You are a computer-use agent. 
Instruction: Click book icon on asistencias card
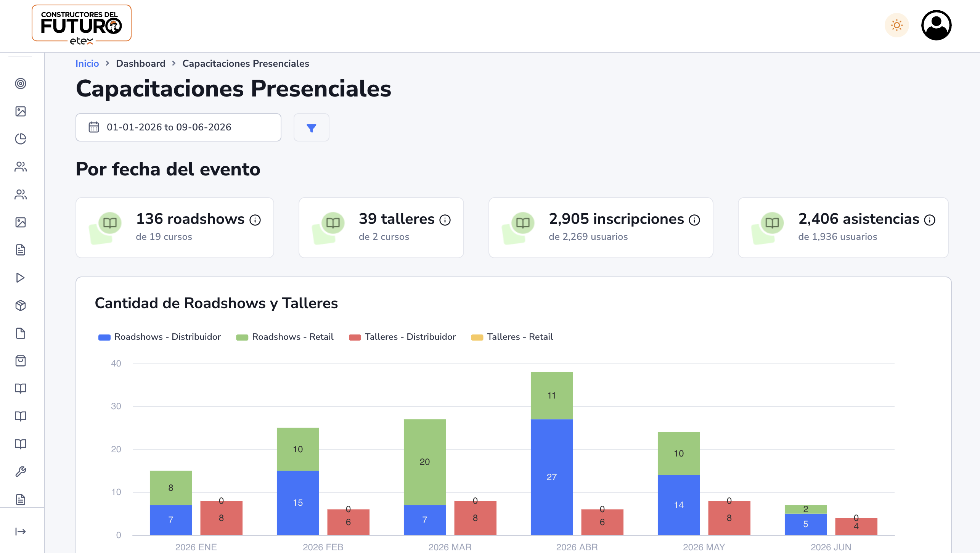pyautogui.click(x=772, y=223)
